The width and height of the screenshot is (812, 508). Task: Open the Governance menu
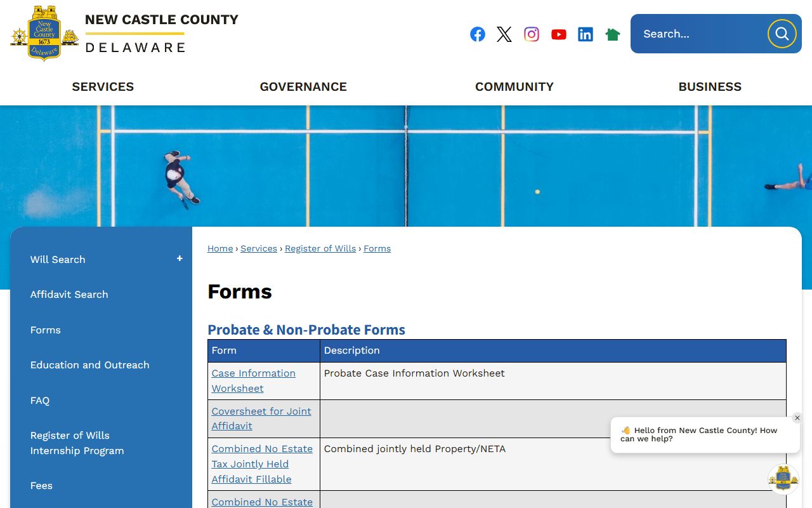[303, 87]
